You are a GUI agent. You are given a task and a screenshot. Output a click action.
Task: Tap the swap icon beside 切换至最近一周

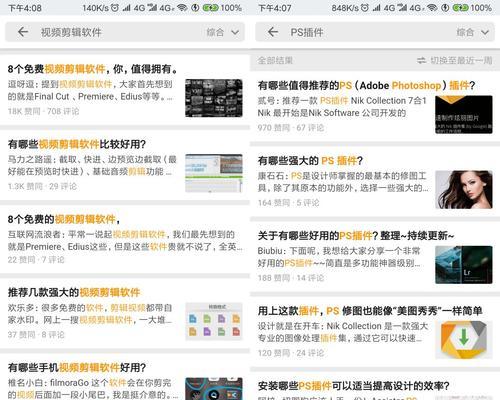pos(421,60)
